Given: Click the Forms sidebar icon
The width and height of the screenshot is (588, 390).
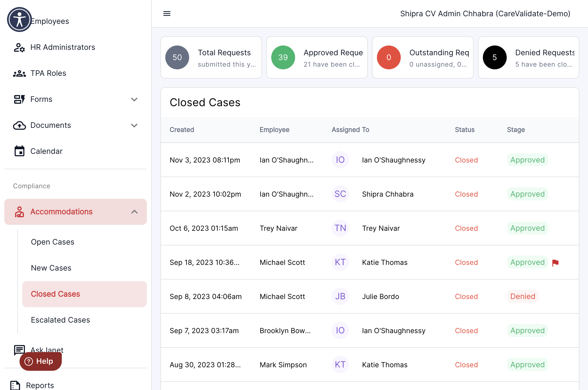Looking at the screenshot, I should [x=19, y=99].
